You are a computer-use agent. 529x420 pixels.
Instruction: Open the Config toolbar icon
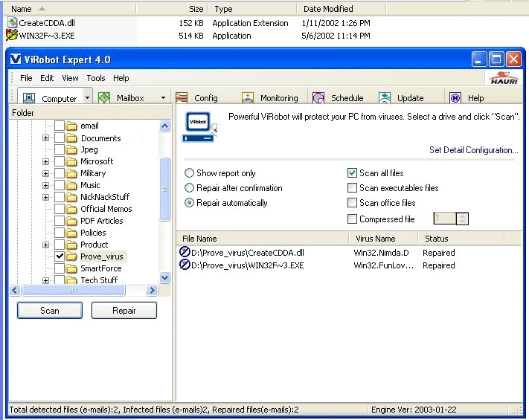[x=182, y=98]
